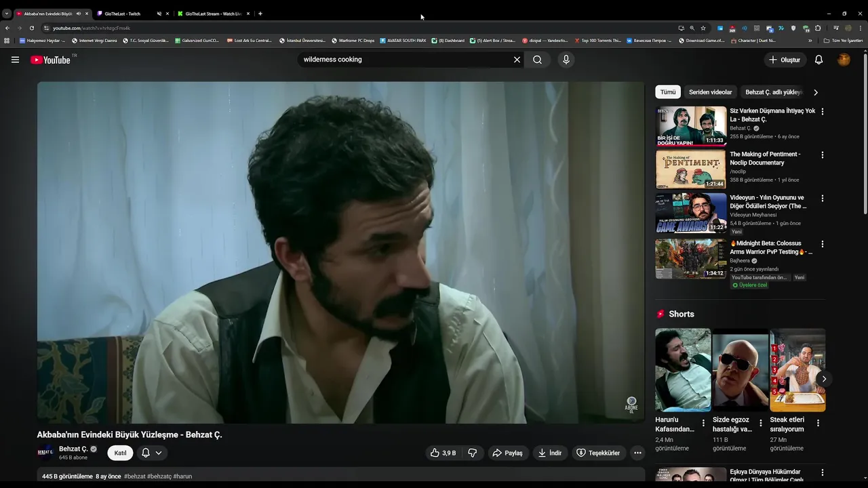This screenshot has width=868, height=488.
Task: Open the Extensions puzzle icon
Action: [x=818, y=28]
